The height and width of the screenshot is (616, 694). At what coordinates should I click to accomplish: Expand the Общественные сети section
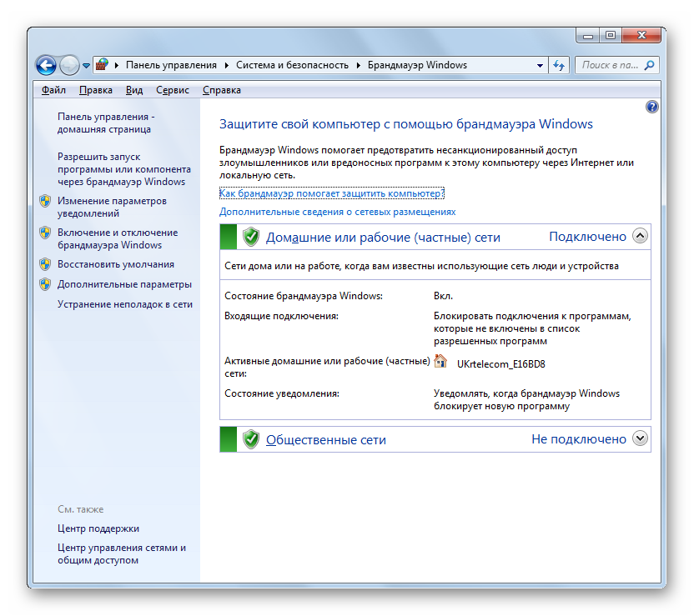(640, 438)
